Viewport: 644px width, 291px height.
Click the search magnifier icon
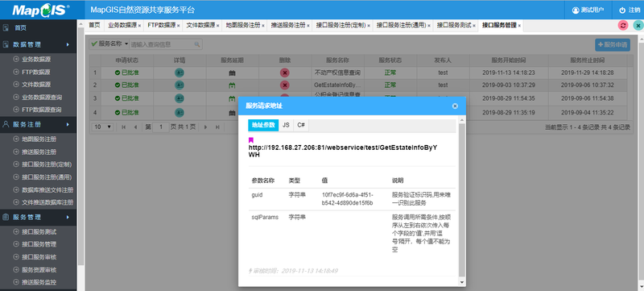click(196, 44)
